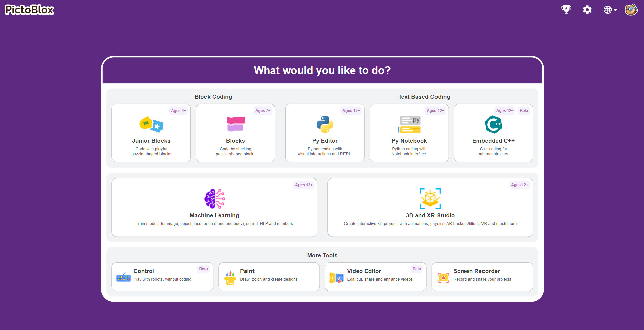Click 'Play with robots, without coding' text
644x330 pixels.
pyautogui.click(x=163, y=279)
